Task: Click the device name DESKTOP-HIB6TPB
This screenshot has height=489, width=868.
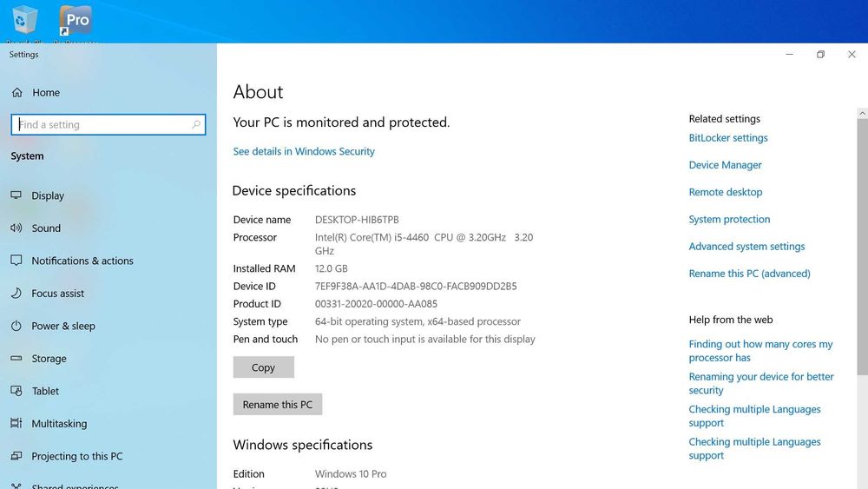Action: tap(357, 220)
